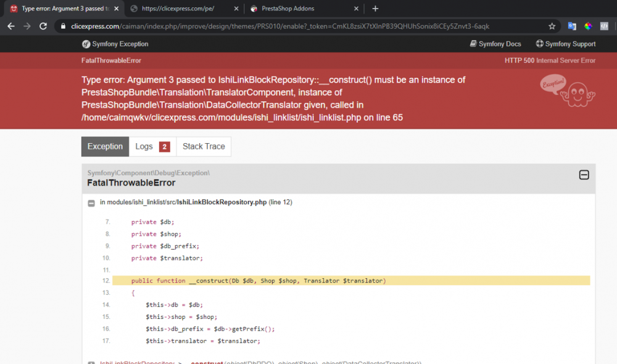The width and height of the screenshot is (617, 364).
Task: Reload the current page
Action: (x=43, y=27)
